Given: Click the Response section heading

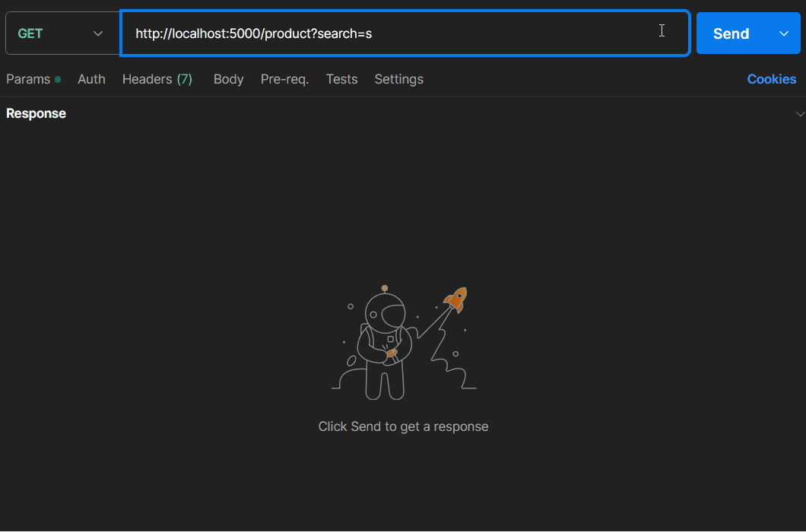Looking at the screenshot, I should click(36, 113).
